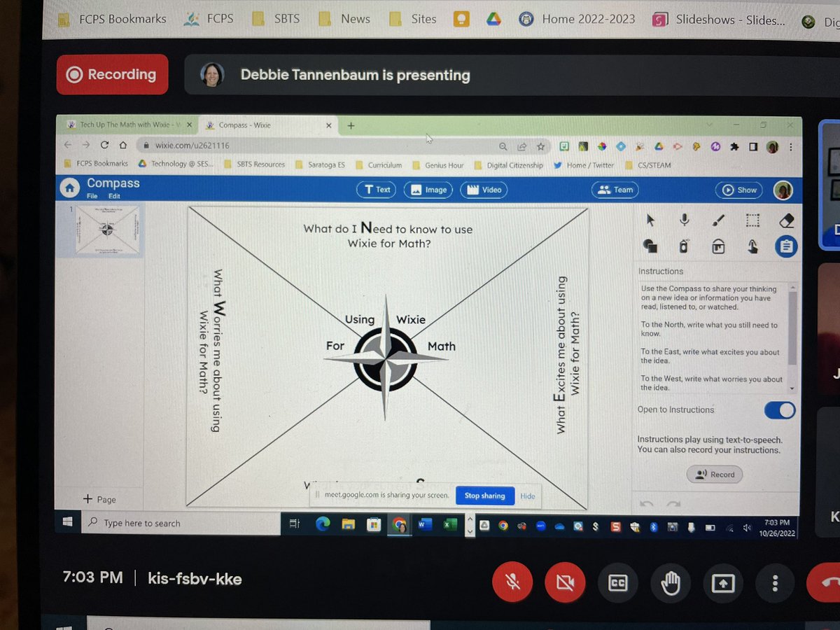Toggle the Open to Instructions switch
Image resolution: width=840 pixels, height=630 pixels.
(x=780, y=410)
